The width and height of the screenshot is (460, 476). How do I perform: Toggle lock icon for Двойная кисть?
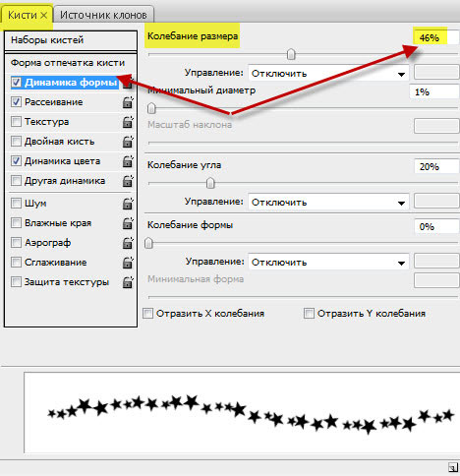pos(128,142)
